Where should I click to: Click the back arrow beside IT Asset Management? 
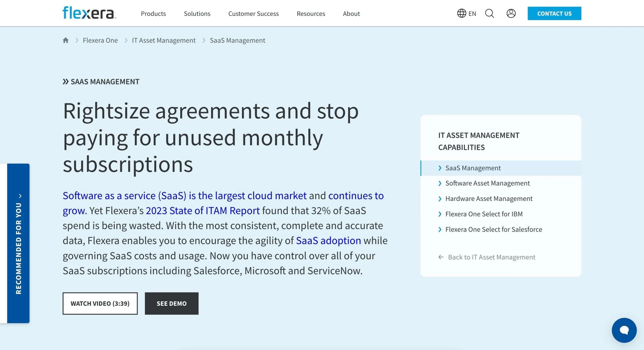click(x=441, y=257)
